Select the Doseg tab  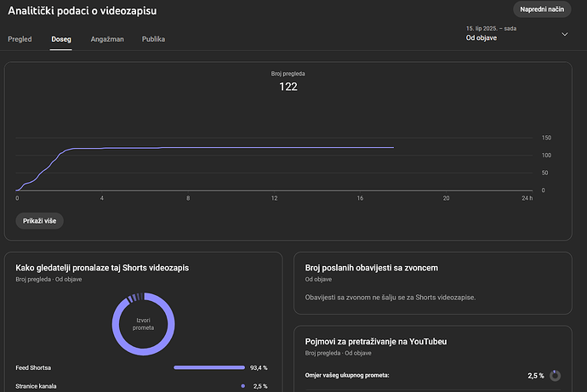[61, 39]
